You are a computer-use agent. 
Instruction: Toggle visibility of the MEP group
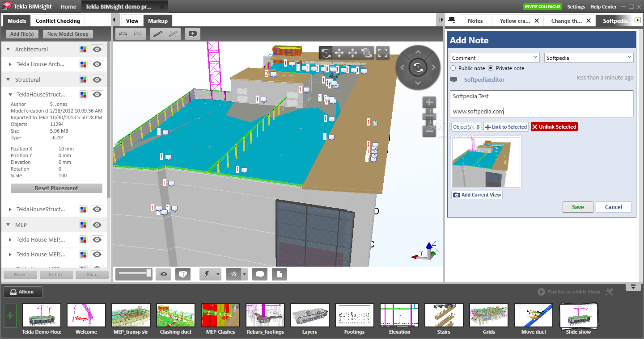(x=97, y=225)
